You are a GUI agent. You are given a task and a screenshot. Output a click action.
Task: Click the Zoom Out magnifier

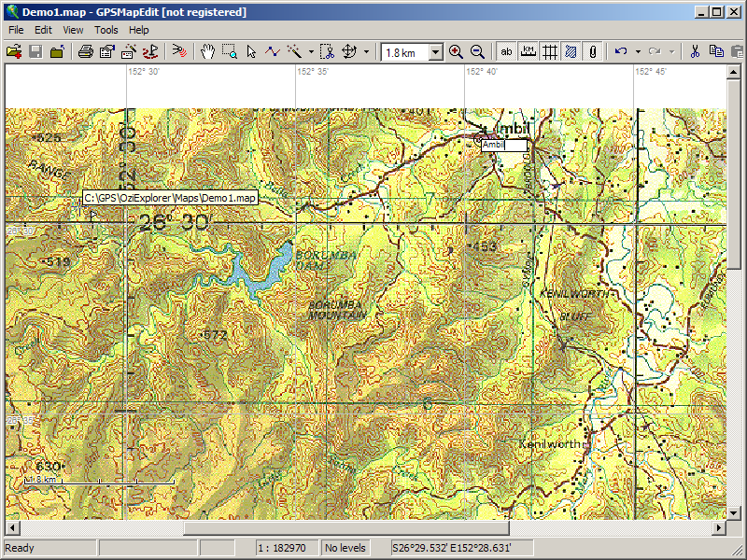click(477, 52)
